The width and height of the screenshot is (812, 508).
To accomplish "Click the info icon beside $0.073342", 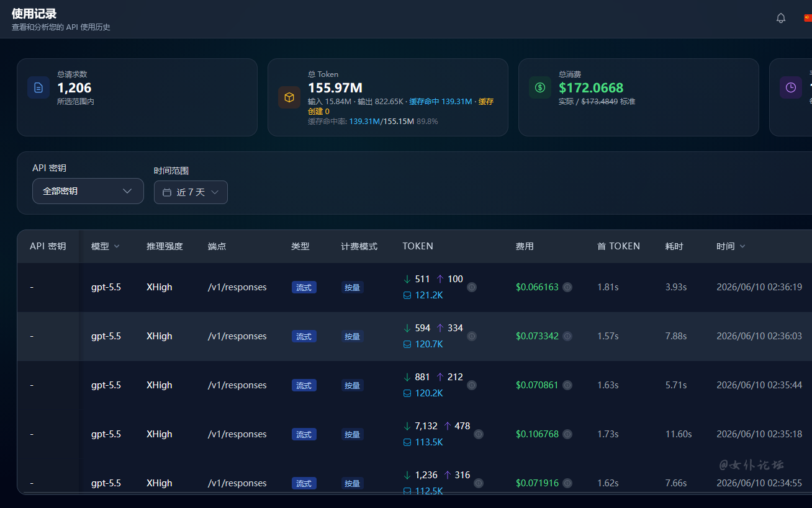I will click(x=567, y=336).
